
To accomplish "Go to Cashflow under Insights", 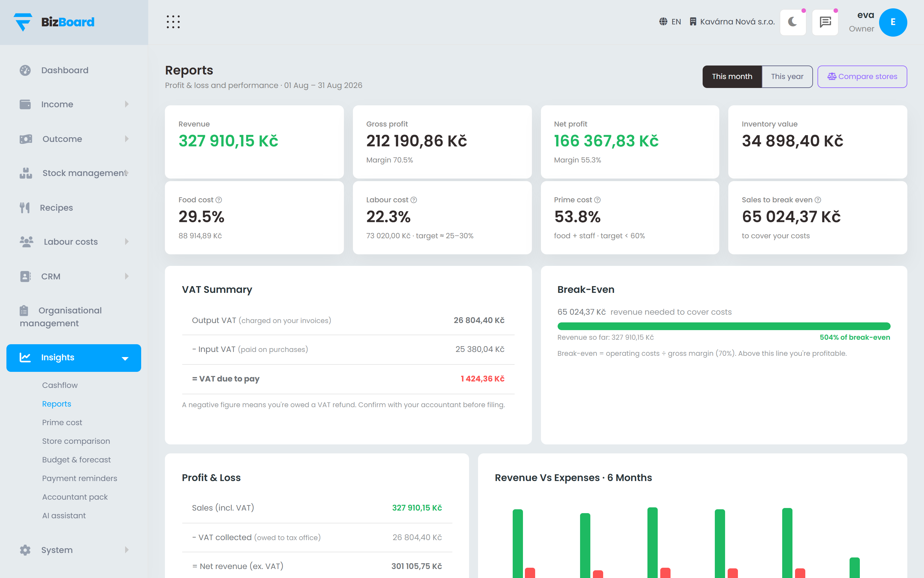I will (60, 385).
